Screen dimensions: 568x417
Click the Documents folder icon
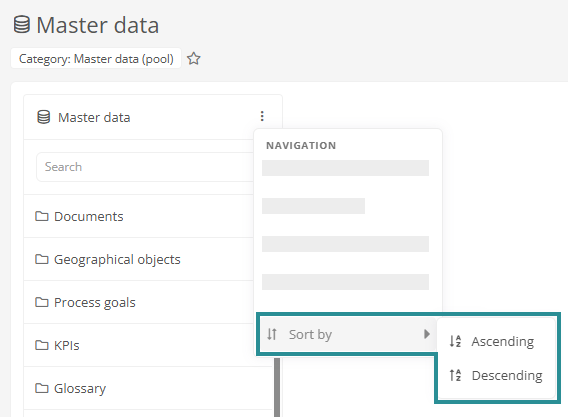[x=42, y=216]
